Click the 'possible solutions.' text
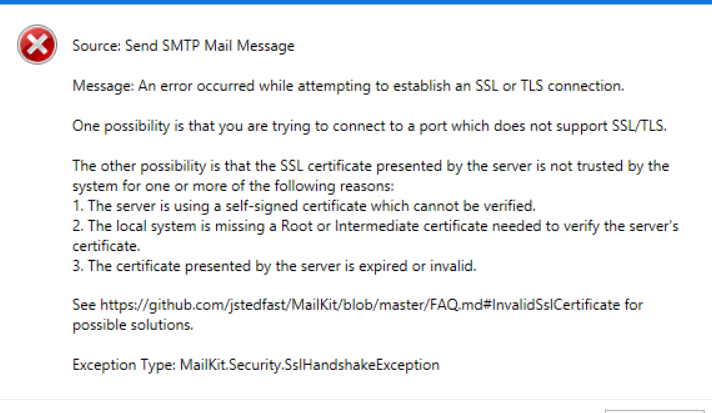The image size is (712, 413). pos(131,327)
